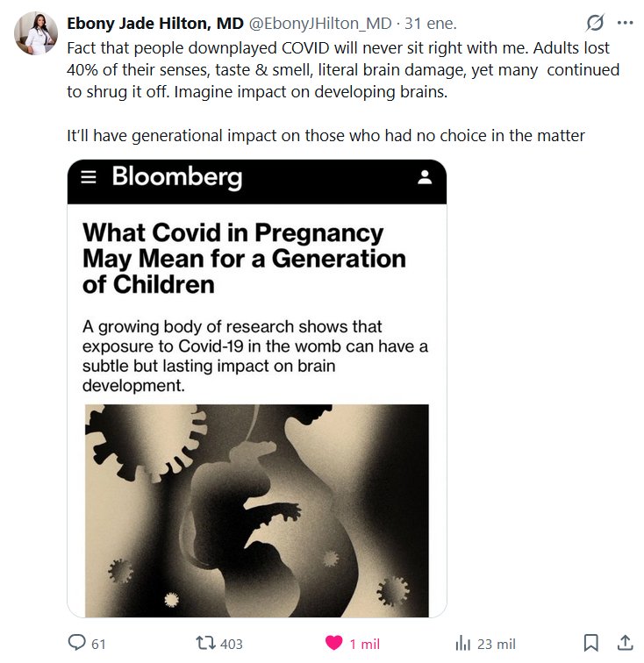Click the Bloomberg account user icon

[x=425, y=178]
